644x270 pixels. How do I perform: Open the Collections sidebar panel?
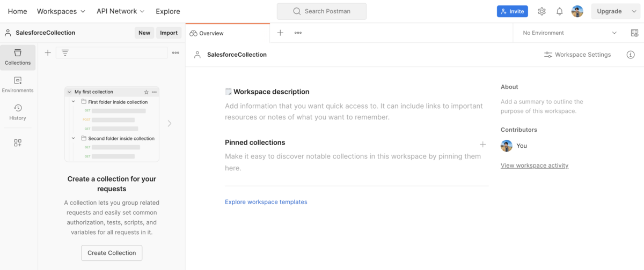tap(18, 57)
